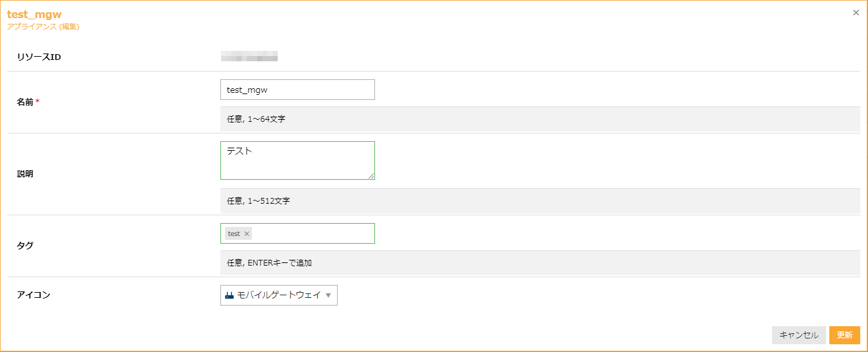Viewport: 868px width, 352px height.
Task: Click the アプライアンス (編集) subtitle
Action: [x=43, y=27]
